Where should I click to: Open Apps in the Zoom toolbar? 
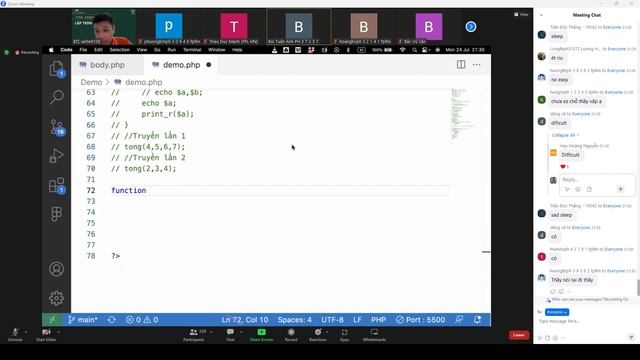pyautogui.click(x=344, y=335)
